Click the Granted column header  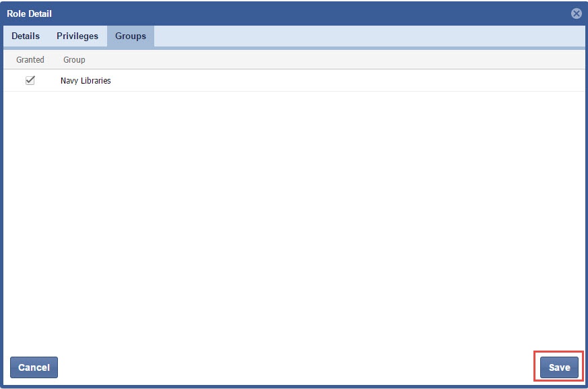tap(30, 60)
